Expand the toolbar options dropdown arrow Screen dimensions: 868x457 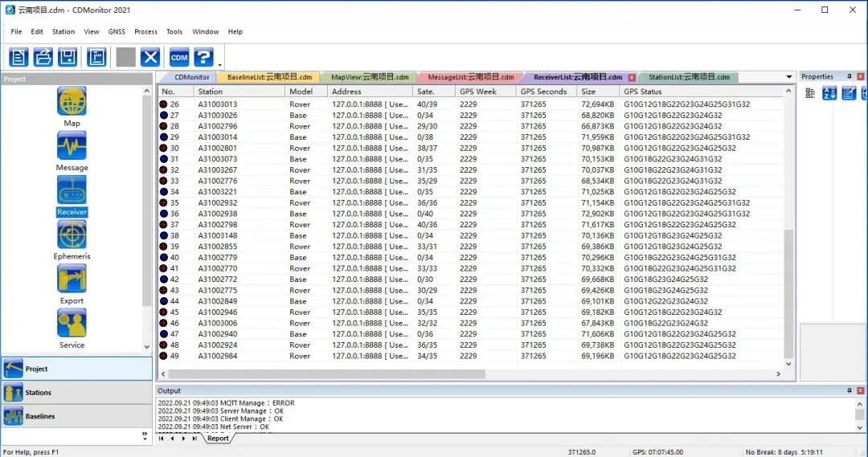pos(219,63)
